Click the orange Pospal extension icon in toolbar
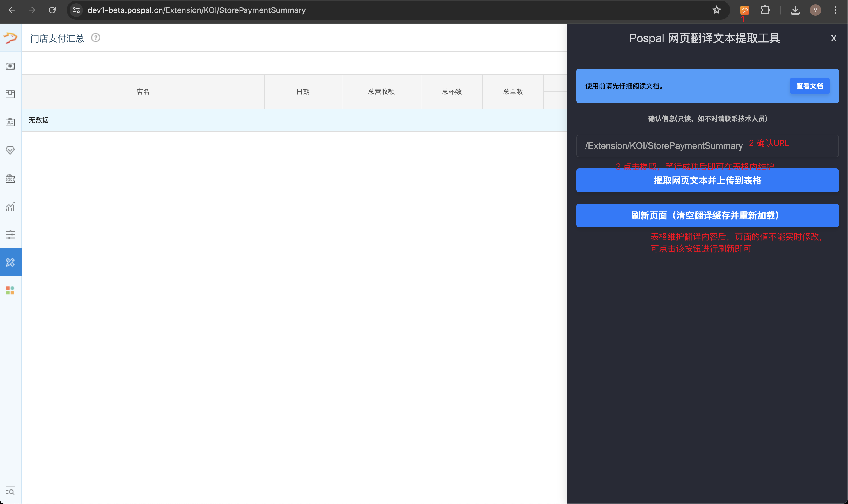The height and width of the screenshot is (504, 848). click(x=744, y=10)
